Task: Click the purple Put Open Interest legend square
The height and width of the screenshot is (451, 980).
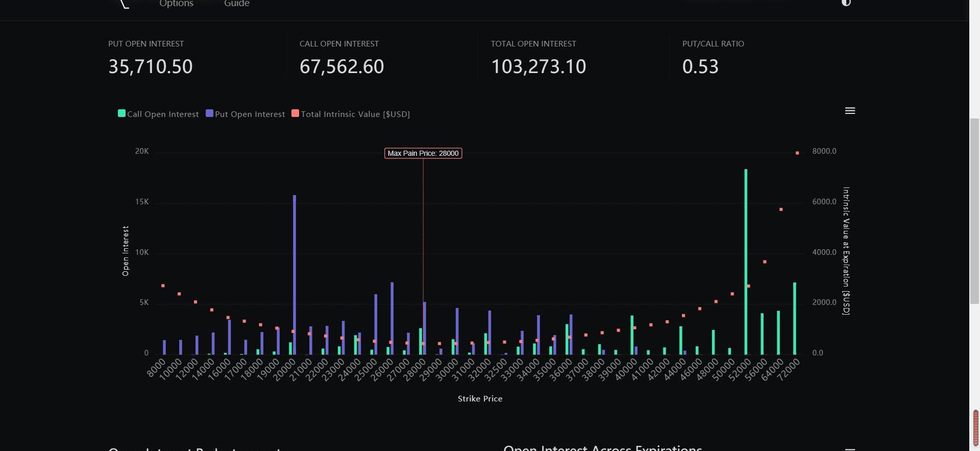Action: [209, 113]
